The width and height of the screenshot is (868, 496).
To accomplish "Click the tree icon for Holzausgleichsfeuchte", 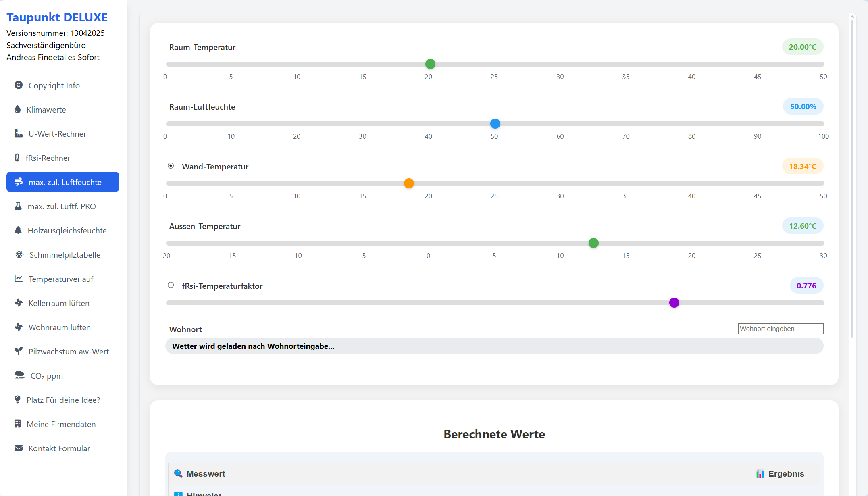I will [x=18, y=230].
